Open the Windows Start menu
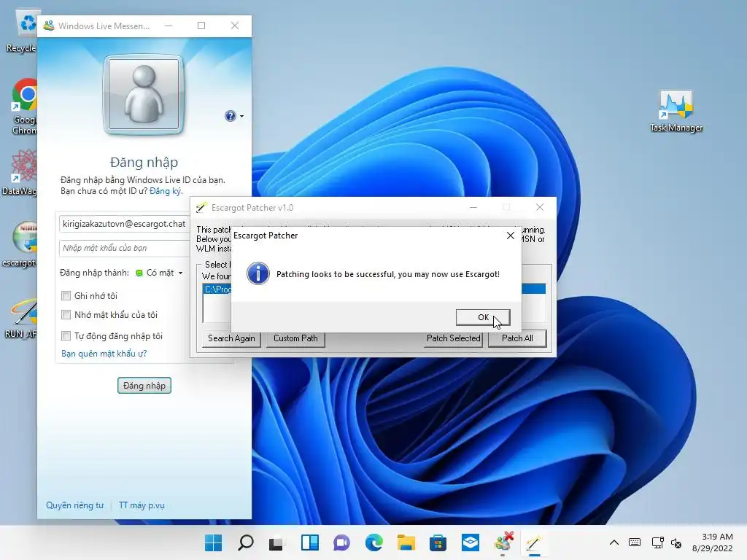 click(x=214, y=542)
